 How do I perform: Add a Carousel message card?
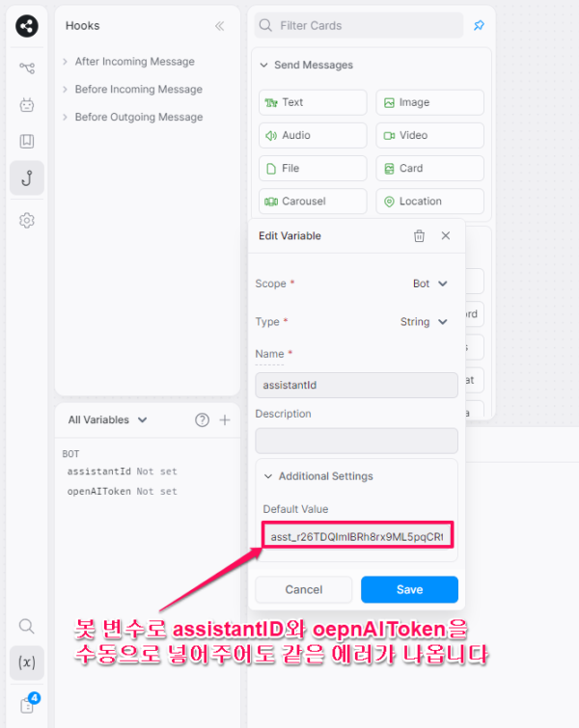point(313,201)
